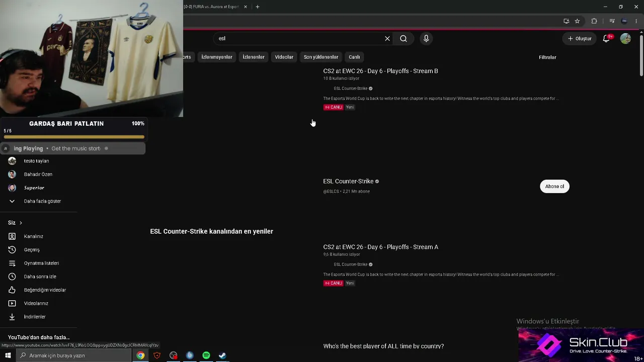Open Chrome media controls icon
644x362 pixels.
tap(612, 21)
